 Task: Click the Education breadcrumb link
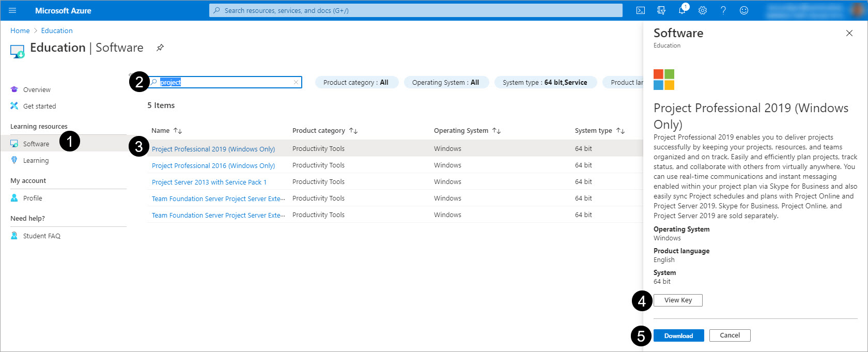(x=57, y=30)
